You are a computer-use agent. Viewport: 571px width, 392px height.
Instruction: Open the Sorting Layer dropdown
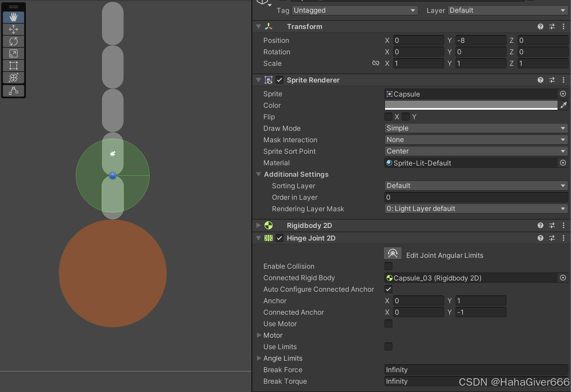coord(476,186)
